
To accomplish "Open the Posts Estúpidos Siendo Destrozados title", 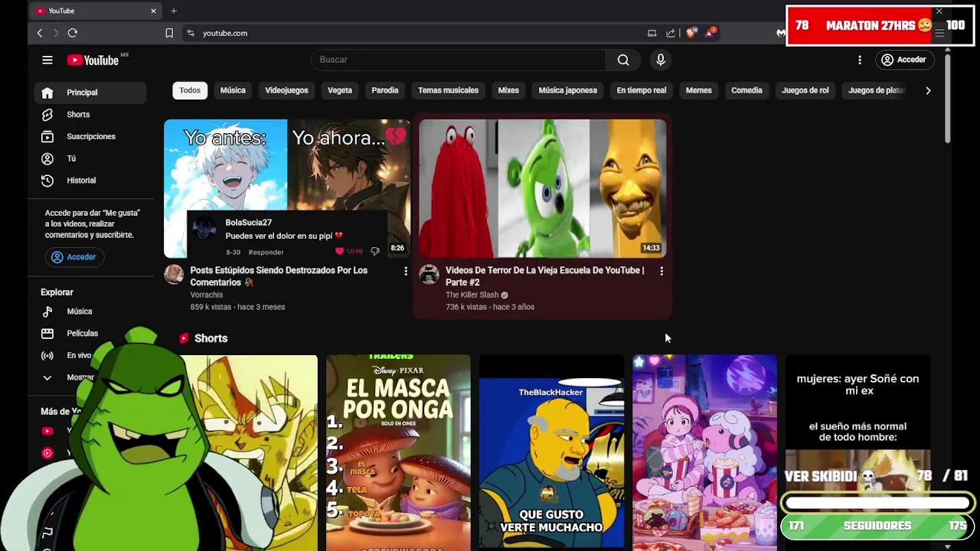I will (x=279, y=276).
